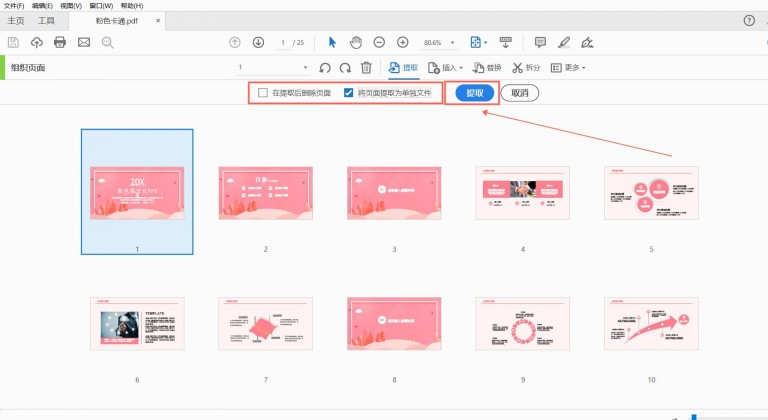
Task: Rotate page clockwise icon
Action: pyautogui.click(x=345, y=68)
